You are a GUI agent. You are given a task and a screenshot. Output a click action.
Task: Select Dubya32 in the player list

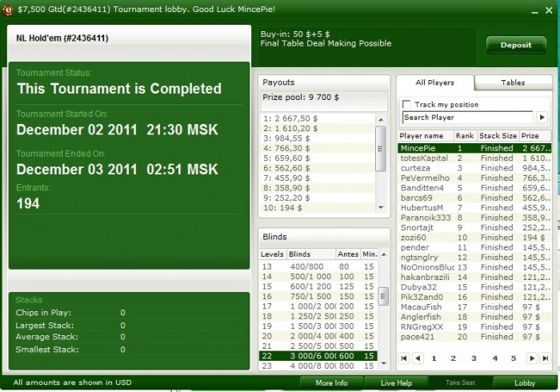[474, 287]
